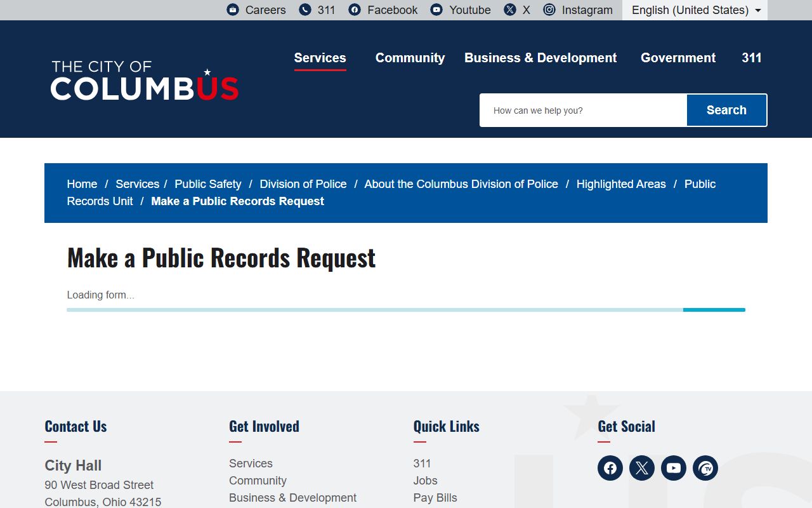Open Facebook from the Get Social icons
The width and height of the screenshot is (812, 508).
[610, 468]
